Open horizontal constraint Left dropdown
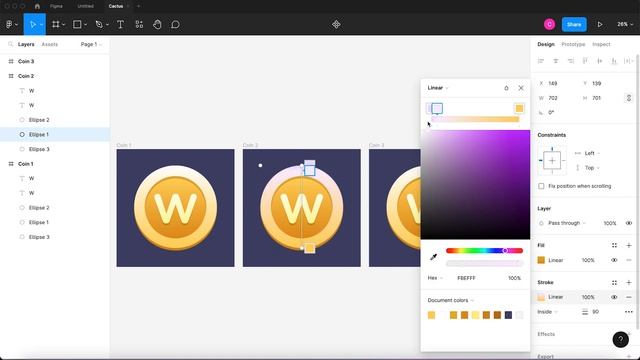 click(x=592, y=153)
